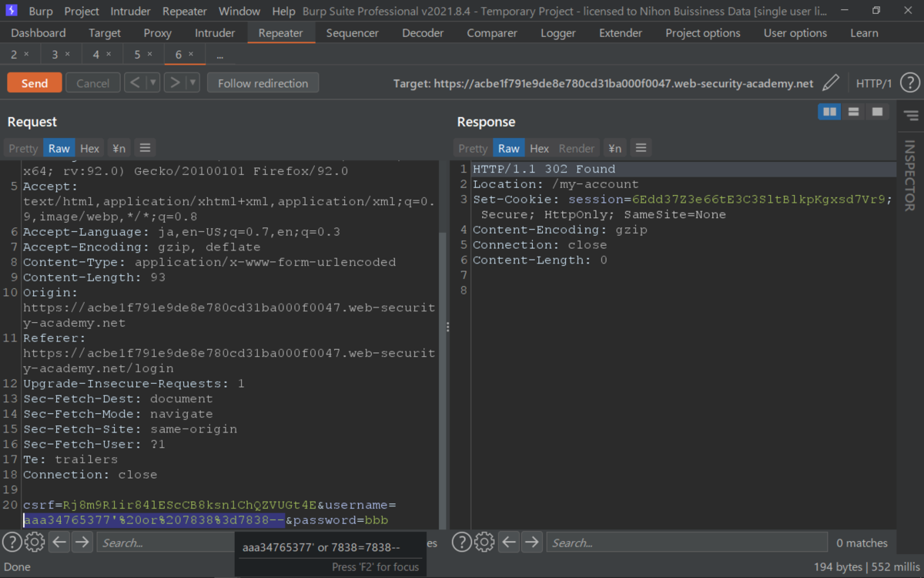Switch to side-by-side layout view

pyautogui.click(x=829, y=112)
